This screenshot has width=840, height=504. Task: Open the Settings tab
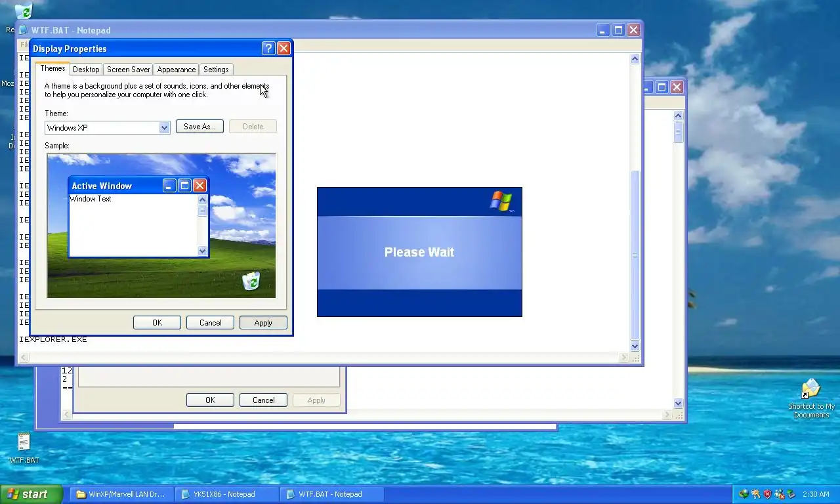[x=216, y=70]
